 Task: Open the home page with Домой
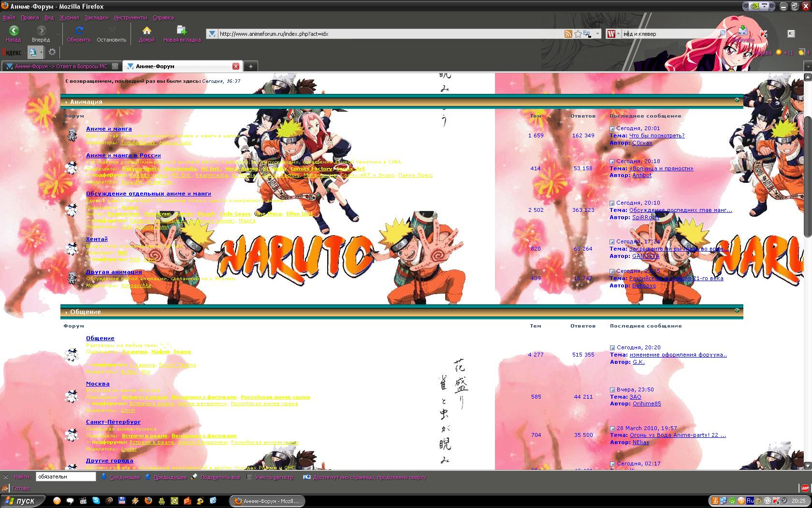[146, 34]
